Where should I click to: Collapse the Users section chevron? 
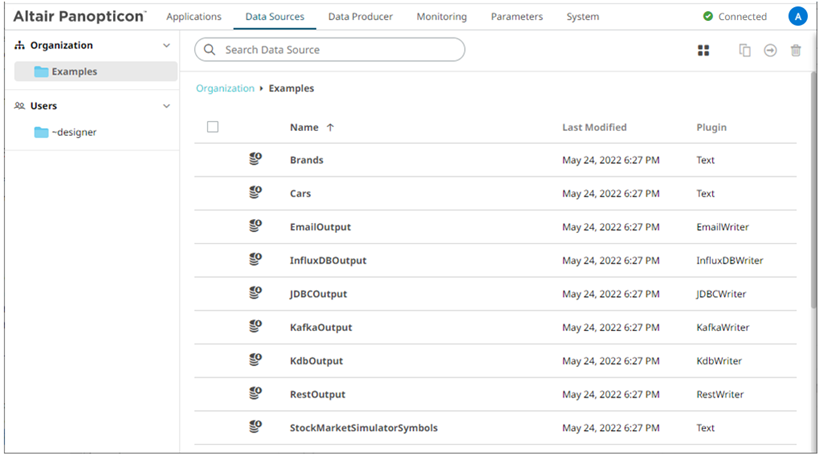[x=166, y=106]
